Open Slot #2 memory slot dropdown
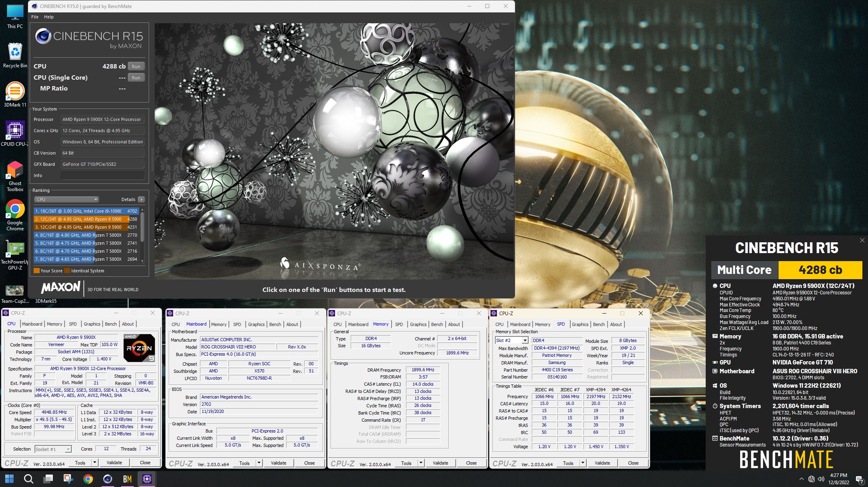The height and width of the screenshot is (487, 868). (x=511, y=340)
